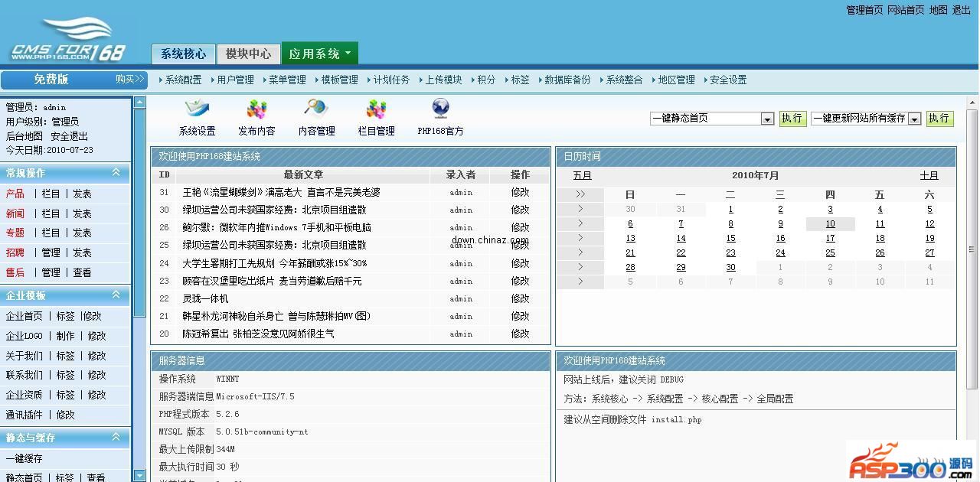Viewport: 980px width, 482px height.
Task: Open the 上传模块 menu item
Action: pos(443,80)
